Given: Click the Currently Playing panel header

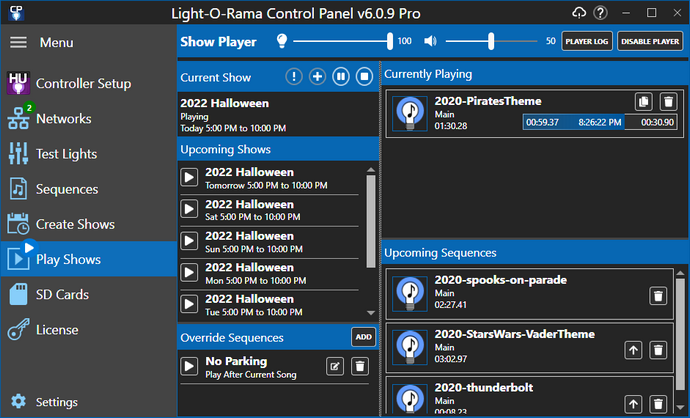Looking at the screenshot, I should pyautogui.click(x=535, y=74).
